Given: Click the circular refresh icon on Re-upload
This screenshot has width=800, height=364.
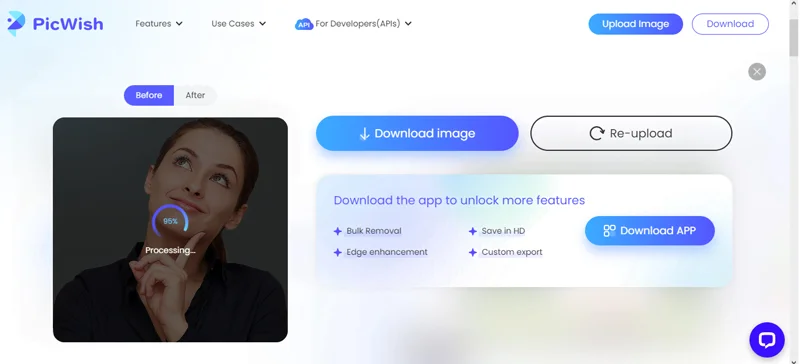Looking at the screenshot, I should 596,133.
